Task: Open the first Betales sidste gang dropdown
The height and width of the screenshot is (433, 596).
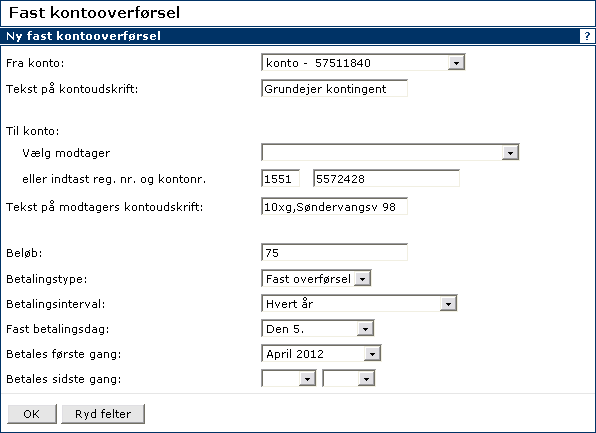Action: tap(288, 379)
